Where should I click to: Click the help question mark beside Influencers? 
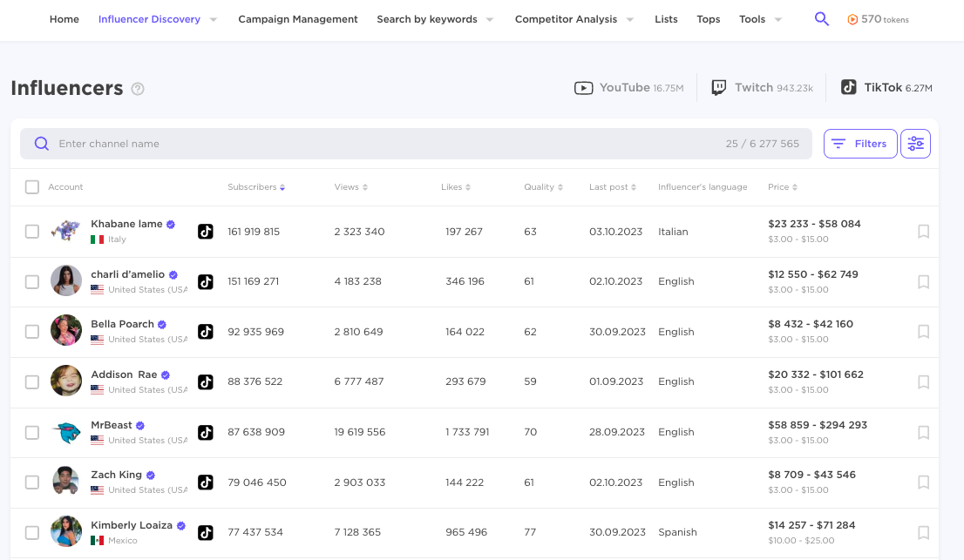tap(138, 89)
